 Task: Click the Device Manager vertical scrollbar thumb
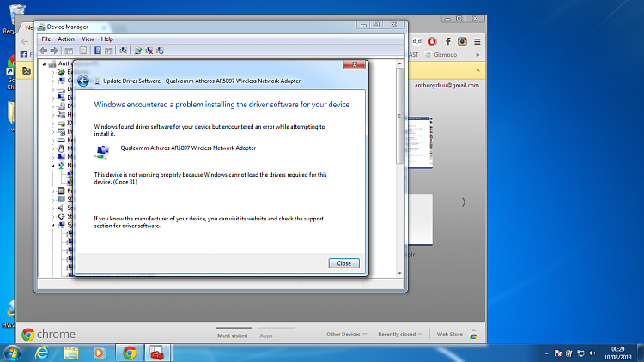coord(399,116)
